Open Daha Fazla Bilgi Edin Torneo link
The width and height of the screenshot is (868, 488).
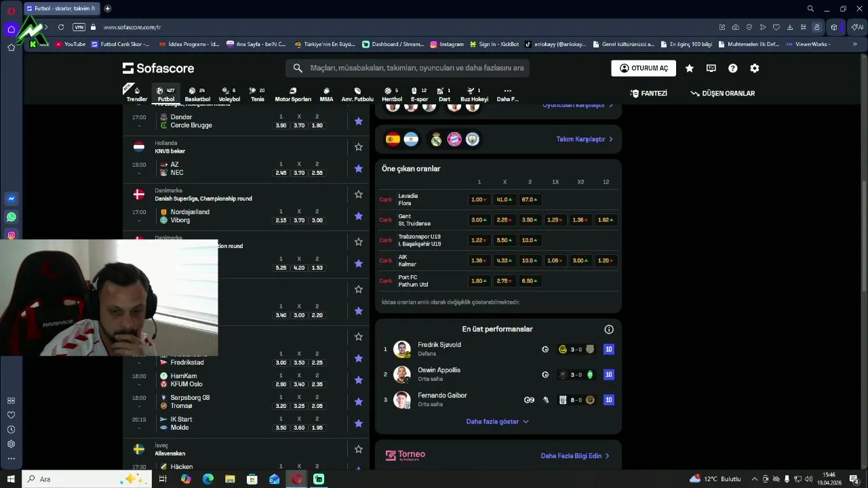(575, 456)
